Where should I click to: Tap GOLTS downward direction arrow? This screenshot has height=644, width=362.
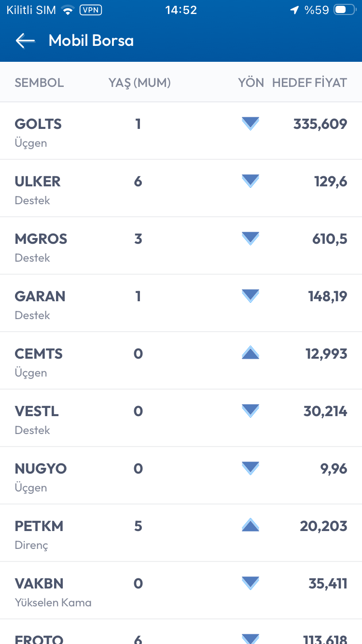point(250,124)
